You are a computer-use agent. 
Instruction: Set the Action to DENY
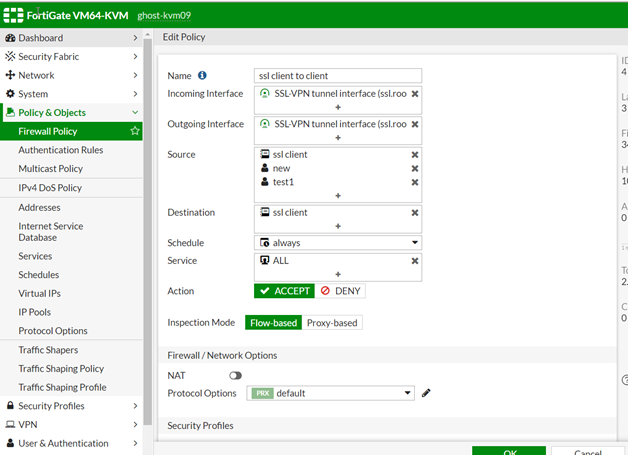342,291
